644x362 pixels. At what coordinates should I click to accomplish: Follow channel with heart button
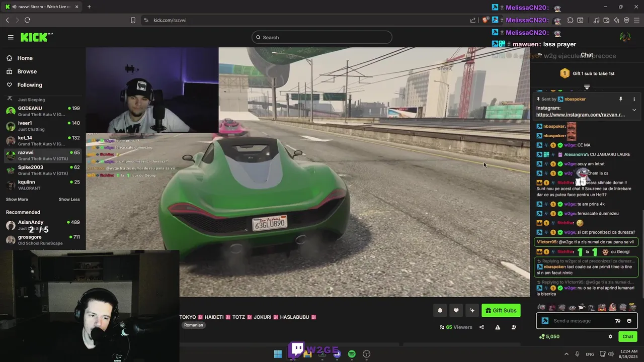pos(456,310)
